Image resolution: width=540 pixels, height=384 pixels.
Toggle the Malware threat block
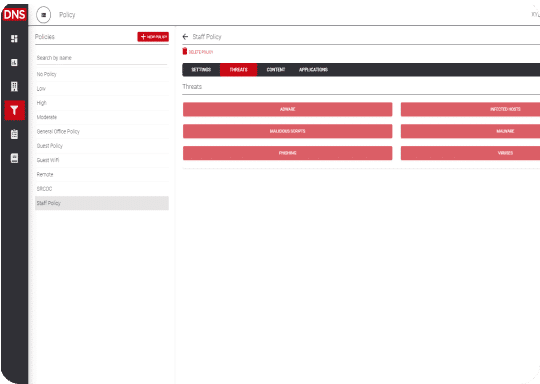coord(470,131)
